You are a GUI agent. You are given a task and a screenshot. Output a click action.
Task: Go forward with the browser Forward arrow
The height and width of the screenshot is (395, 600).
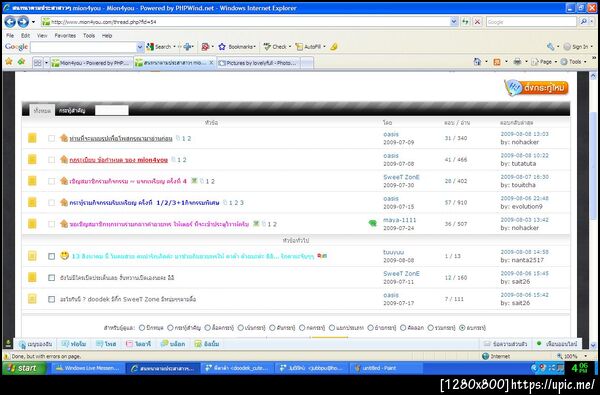23,22
